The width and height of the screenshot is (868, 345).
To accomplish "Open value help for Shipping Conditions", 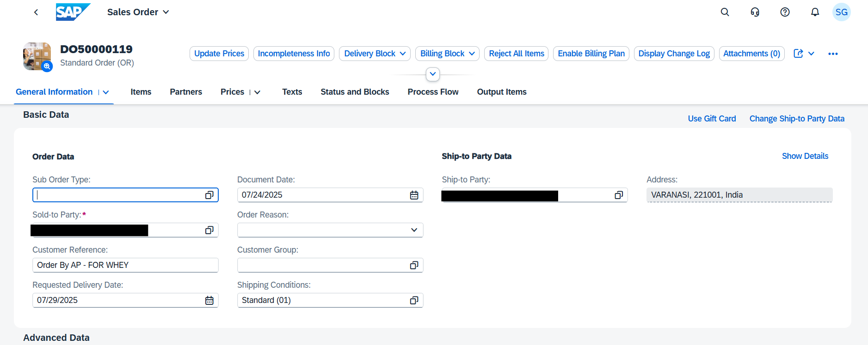I will tap(414, 301).
